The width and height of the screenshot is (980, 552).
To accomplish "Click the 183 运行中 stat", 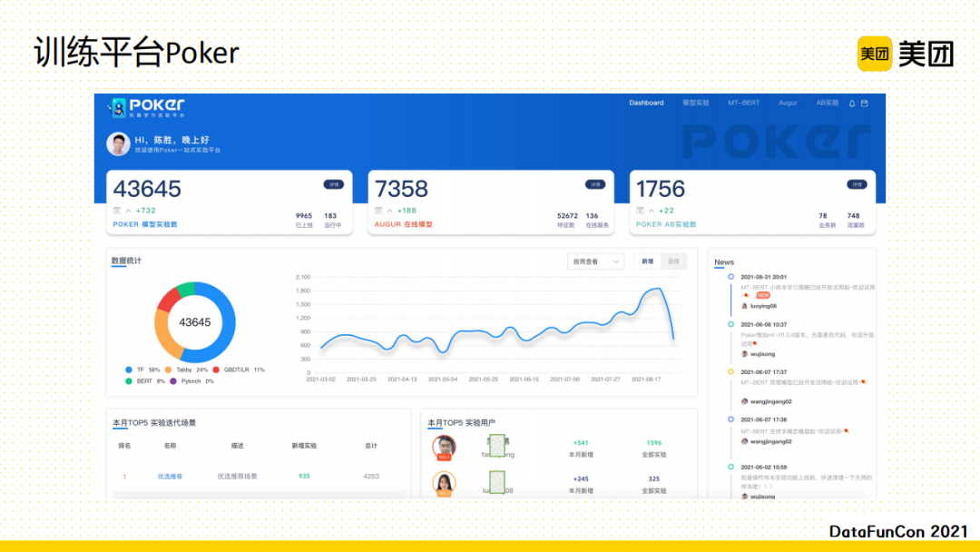I will (332, 220).
